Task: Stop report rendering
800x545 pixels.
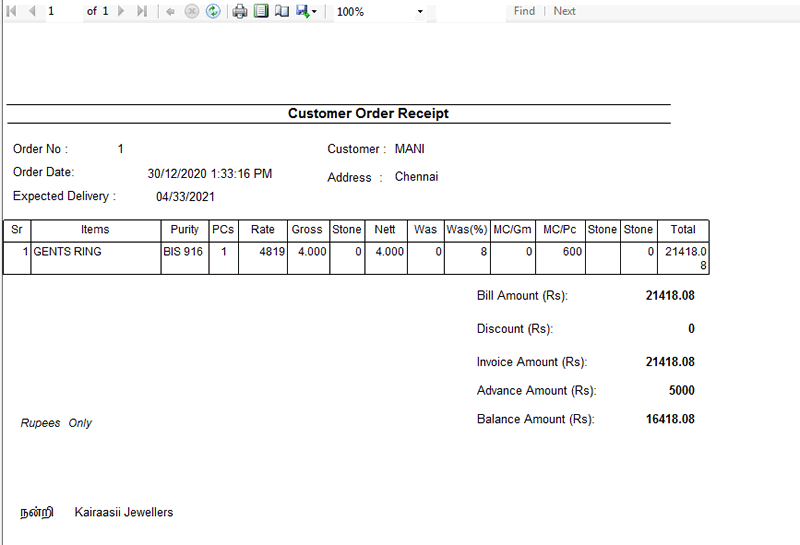Action: pyautogui.click(x=191, y=11)
